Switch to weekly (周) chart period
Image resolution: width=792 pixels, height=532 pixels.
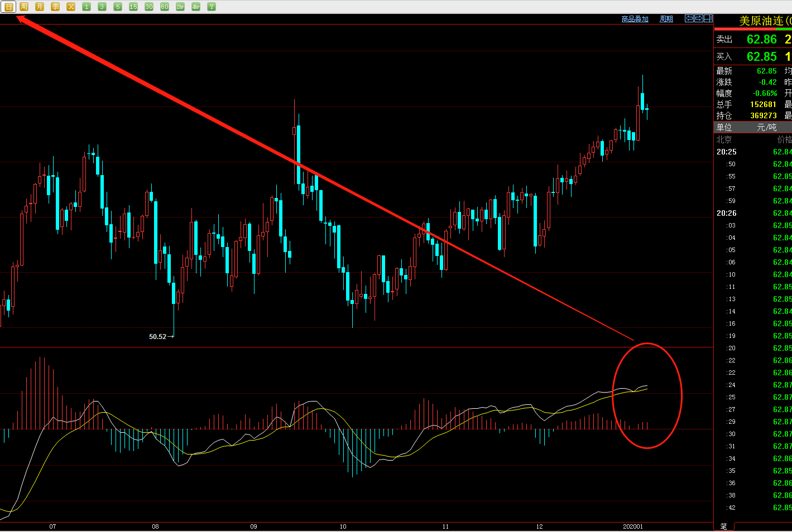(x=24, y=7)
